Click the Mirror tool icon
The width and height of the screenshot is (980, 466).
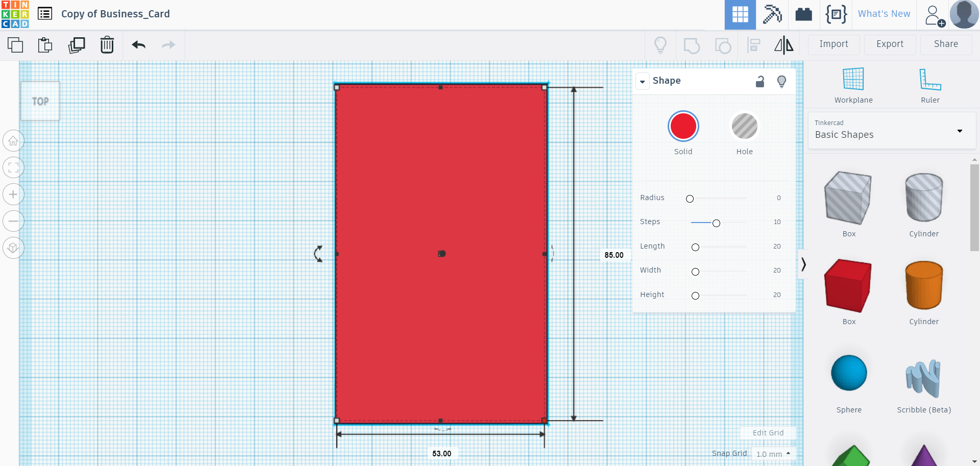[x=784, y=45]
